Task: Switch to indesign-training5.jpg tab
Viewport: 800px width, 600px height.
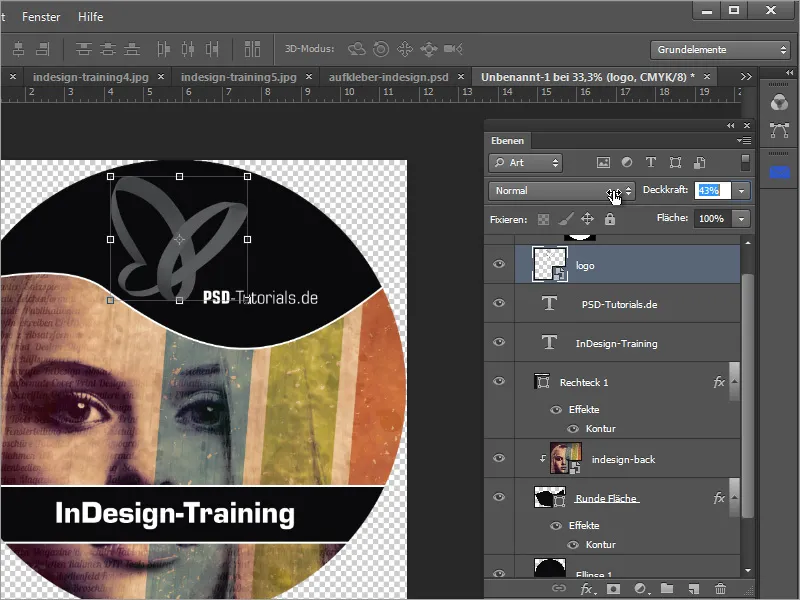Action: pyautogui.click(x=238, y=77)
